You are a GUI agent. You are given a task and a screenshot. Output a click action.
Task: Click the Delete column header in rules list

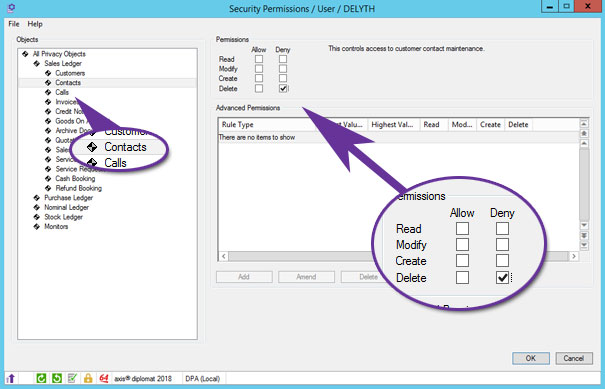[519, 125]
